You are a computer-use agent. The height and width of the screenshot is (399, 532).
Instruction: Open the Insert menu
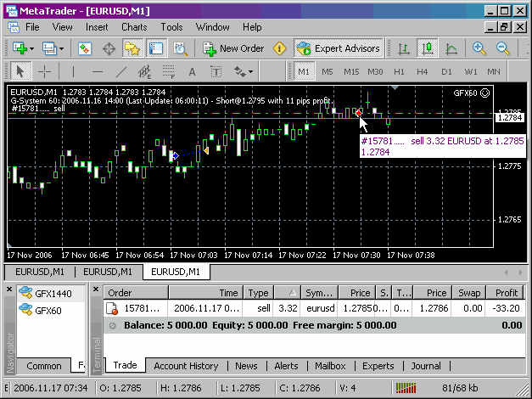tap(97, 27)
